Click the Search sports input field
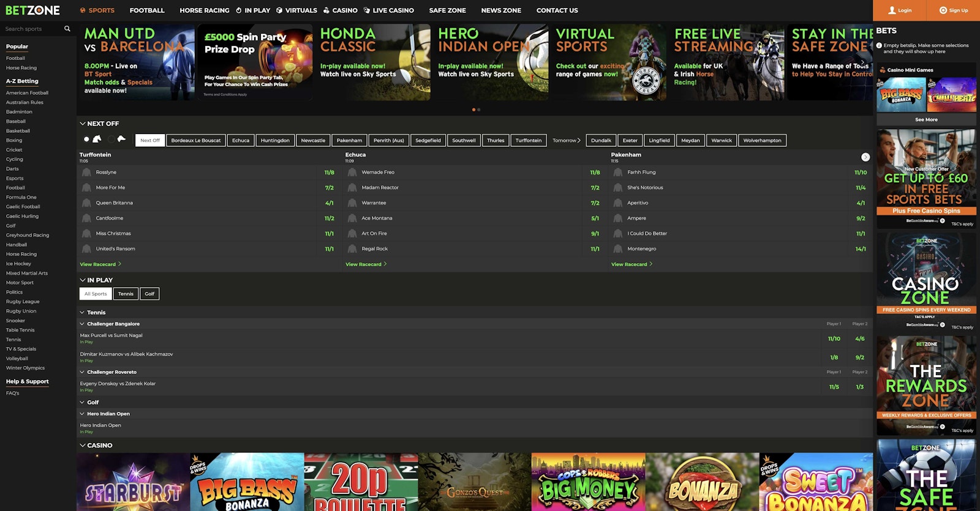980x511 pixels. [32, 29]
